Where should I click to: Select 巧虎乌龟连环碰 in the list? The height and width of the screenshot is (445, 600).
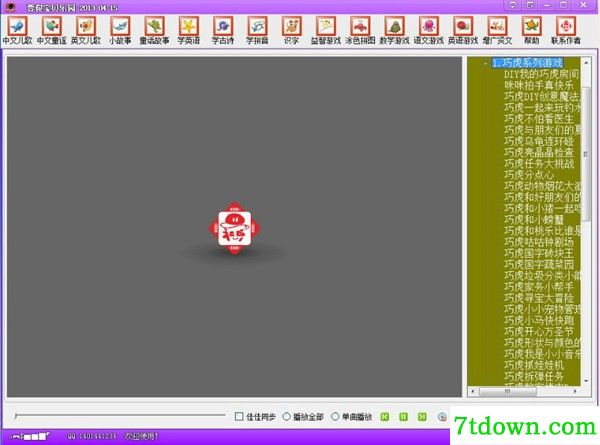tap(539, 141)
